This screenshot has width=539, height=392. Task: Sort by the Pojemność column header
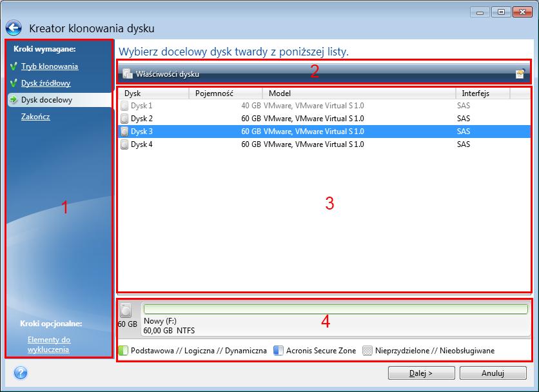[x=226, y=93]
